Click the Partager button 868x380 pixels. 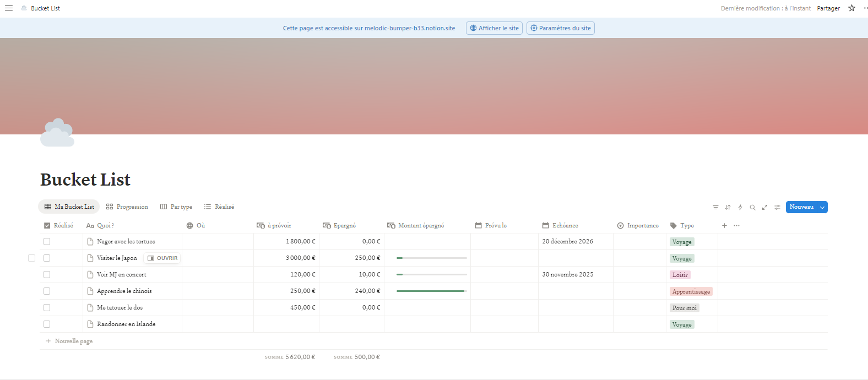828,8
